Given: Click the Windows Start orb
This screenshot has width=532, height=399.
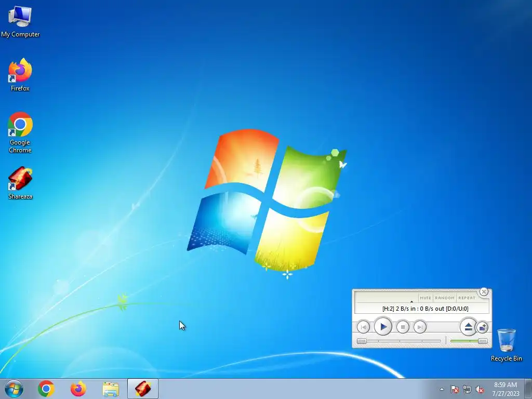Looking at the screenshot, I should (14, 389).
